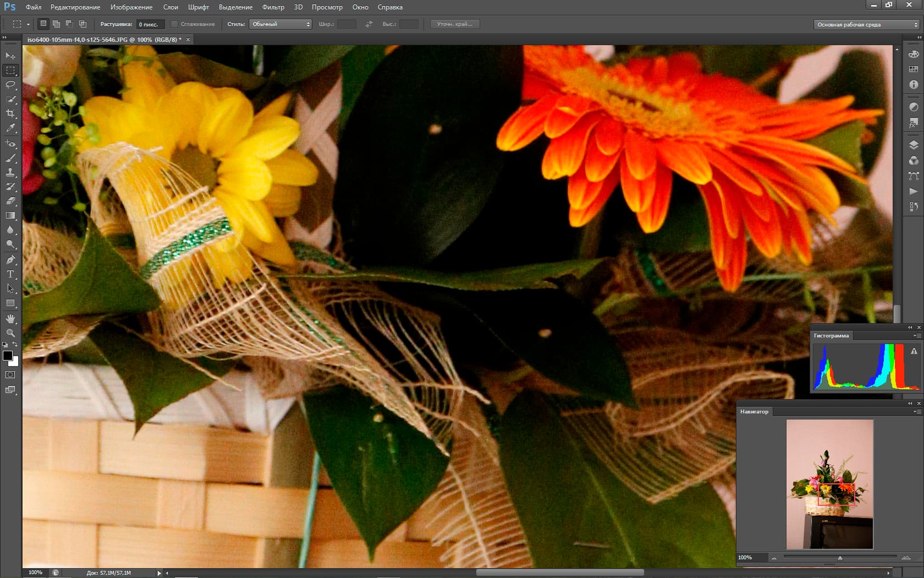Toggle the Сглаживание checkbox
This screenshot has width=924, height=578.
(174, 24)
